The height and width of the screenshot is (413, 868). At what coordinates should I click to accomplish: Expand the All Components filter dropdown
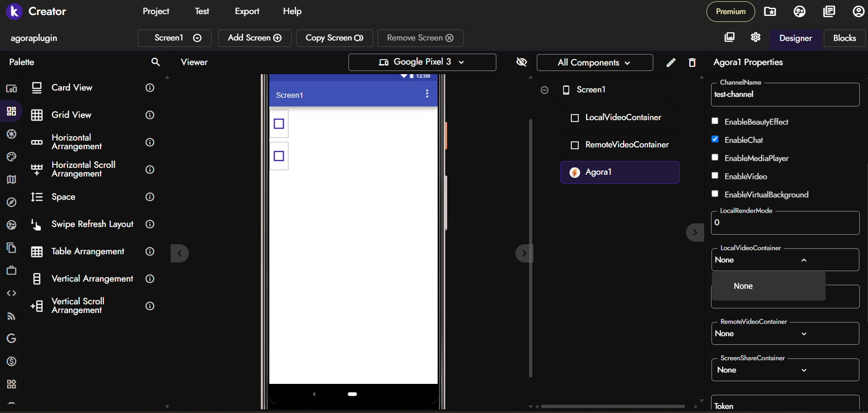[x=594, y=63]
